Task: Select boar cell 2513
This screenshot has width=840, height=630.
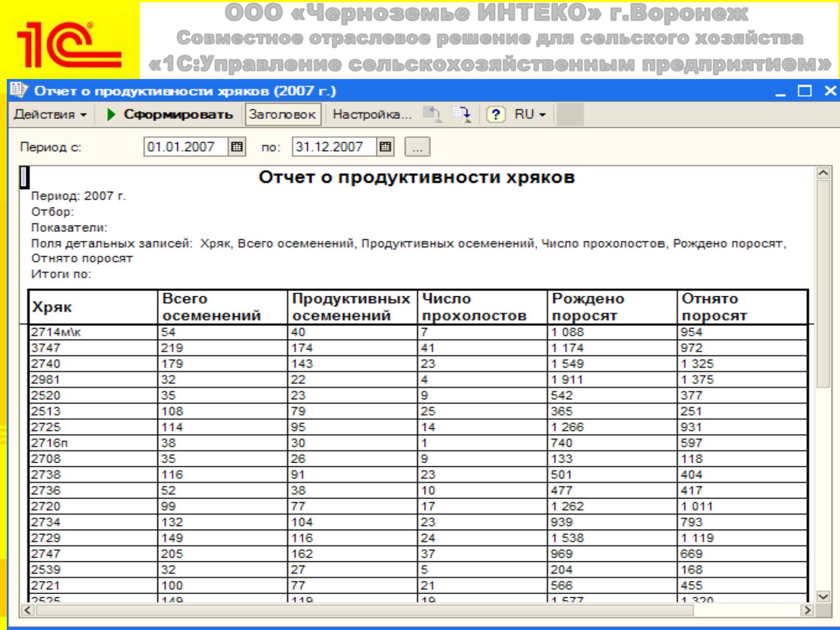Action: pyautogui.click(x=93, y=411)
